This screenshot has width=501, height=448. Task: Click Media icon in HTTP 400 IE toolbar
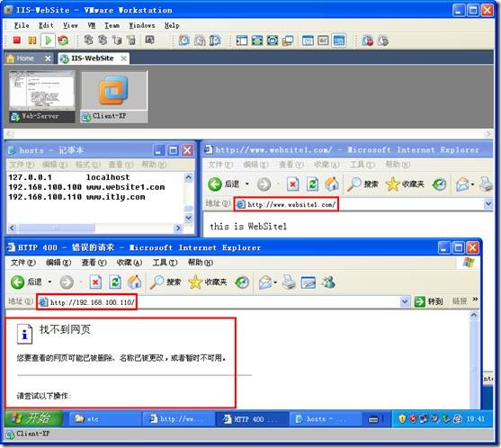[242, 282]
